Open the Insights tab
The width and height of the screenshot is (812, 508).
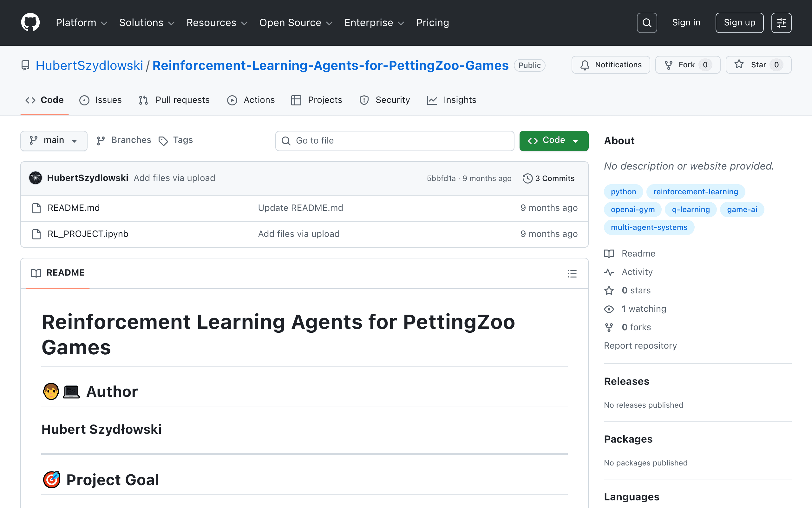(x=451, y=100)
